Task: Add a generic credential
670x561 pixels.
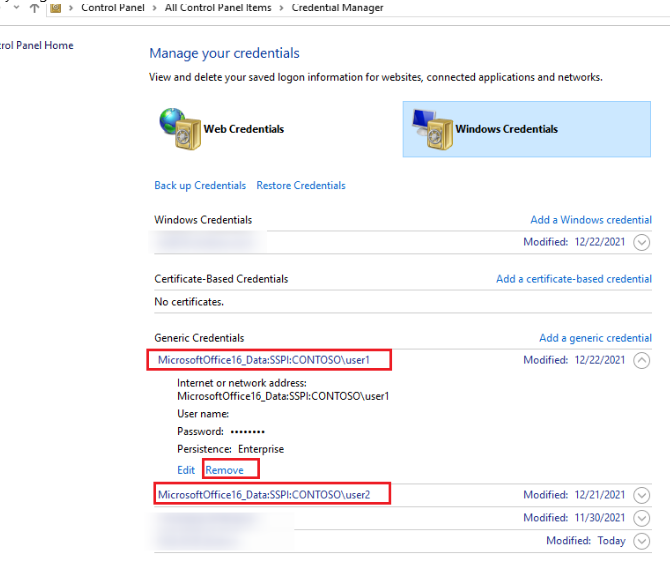Action: pos(595,338)
